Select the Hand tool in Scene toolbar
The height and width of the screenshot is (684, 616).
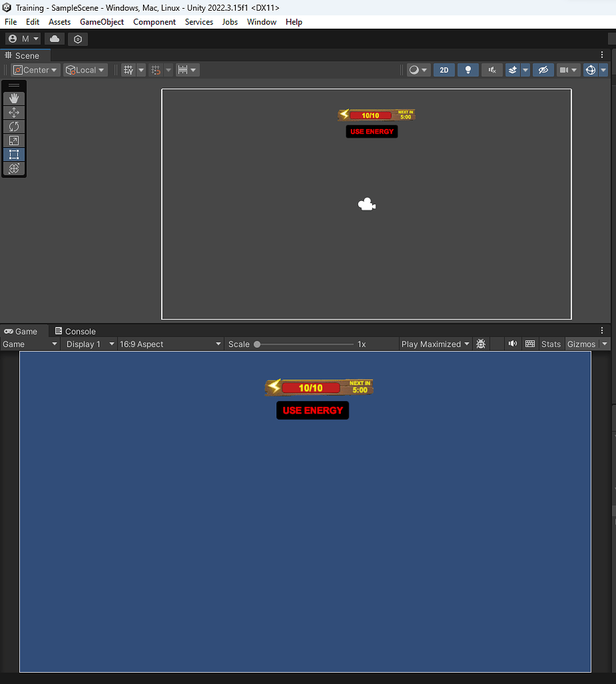pyautogui.click(x=13, y=98)
